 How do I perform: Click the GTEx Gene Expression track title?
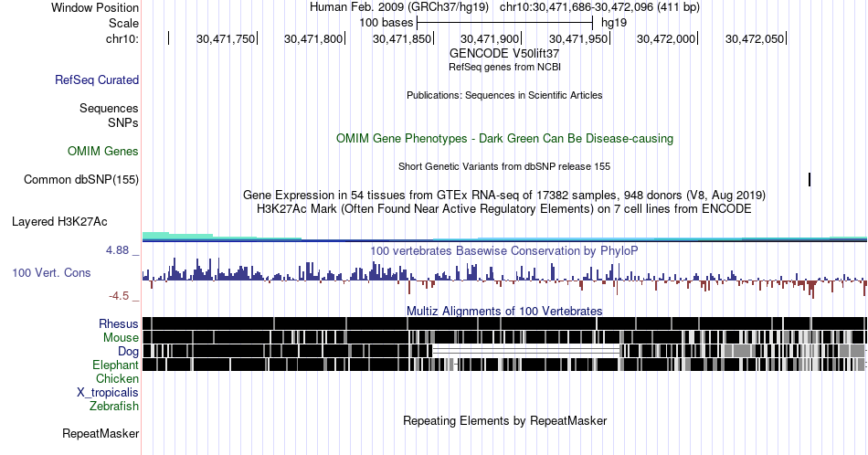504,195
